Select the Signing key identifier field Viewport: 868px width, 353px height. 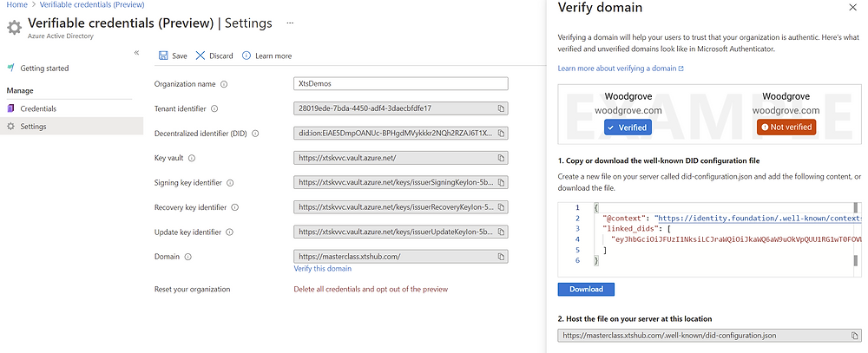400,183
